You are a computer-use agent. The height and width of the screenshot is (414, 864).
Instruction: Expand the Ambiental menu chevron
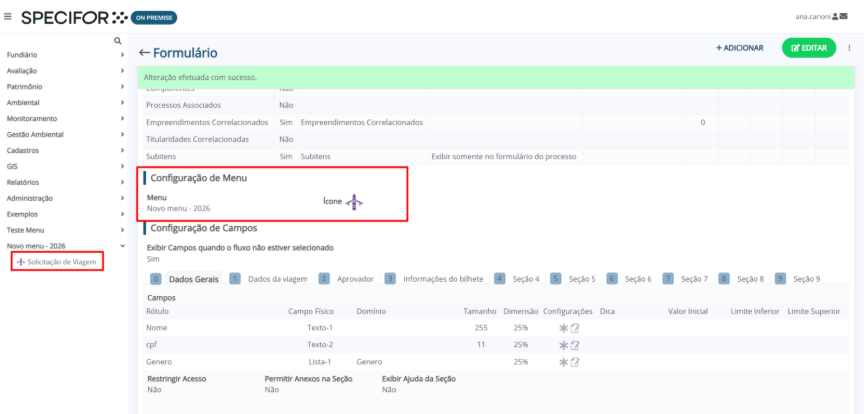(122, 103)
